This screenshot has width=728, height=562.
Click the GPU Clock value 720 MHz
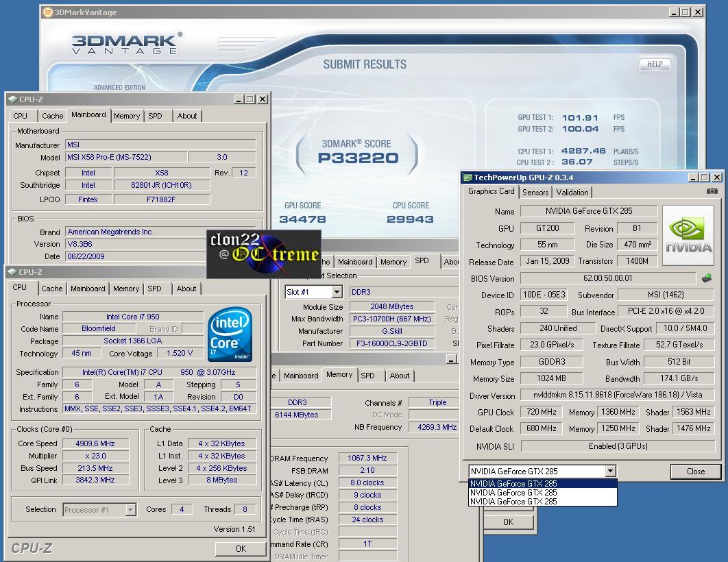point(542,412)
